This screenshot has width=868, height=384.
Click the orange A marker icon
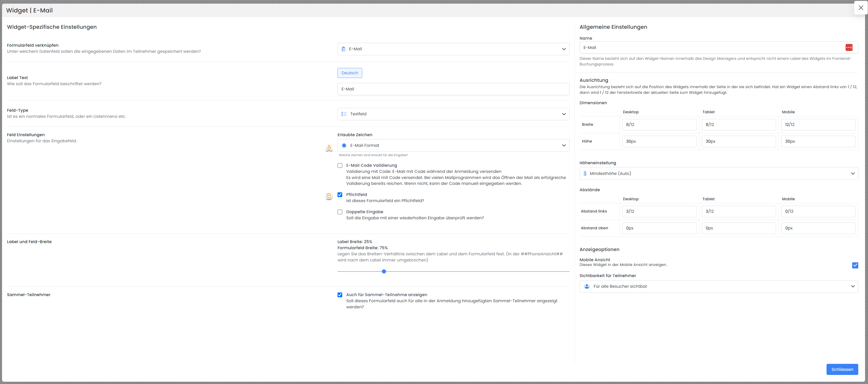(x=329, y=148)
